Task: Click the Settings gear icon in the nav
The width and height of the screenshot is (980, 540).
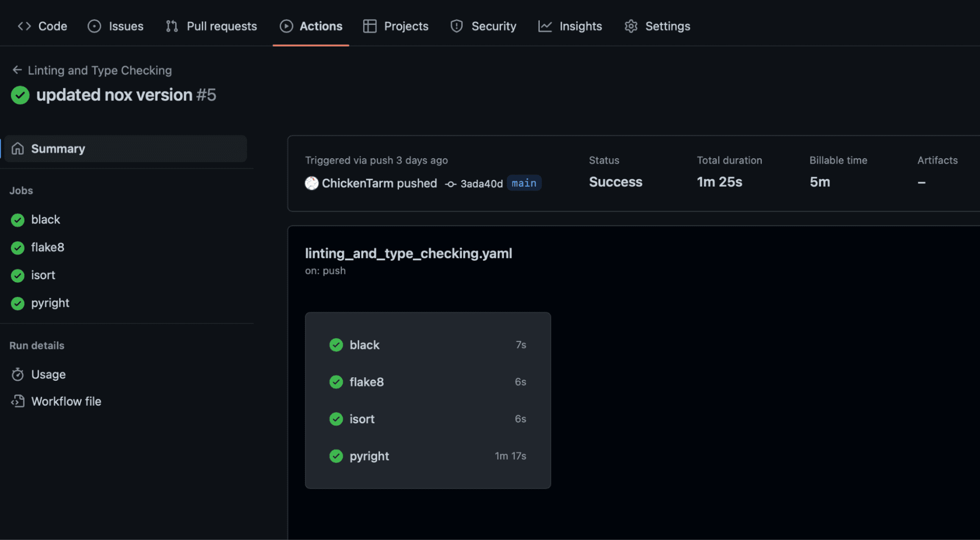Action: (x=631, y=26)
